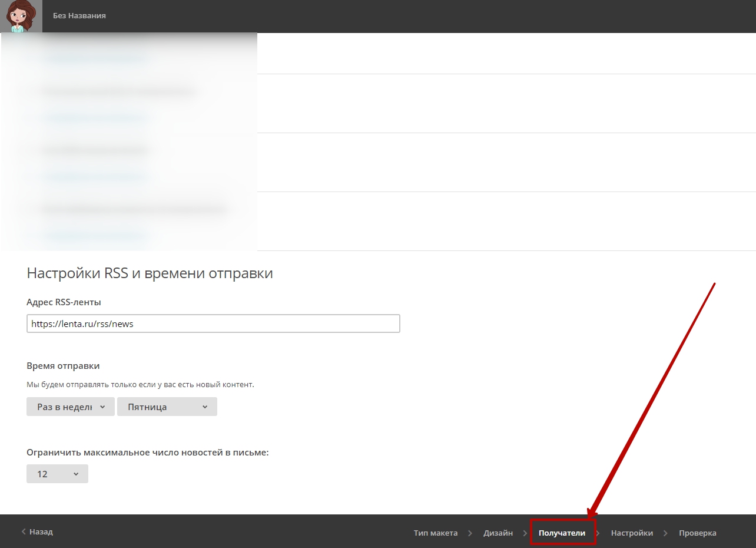Viewport: 756px width, 548px height.
Task: Open the 'Проверка' step
Action: pyautogui.click(x=697, y=533)
